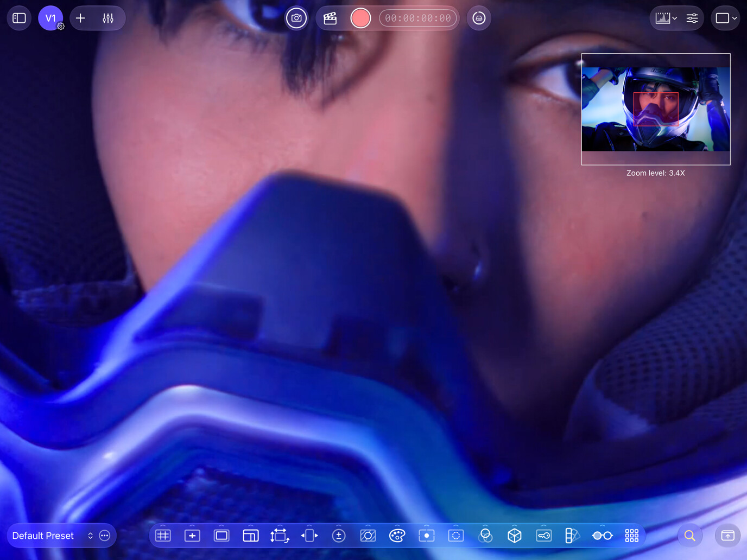Open the Default Preset selector
Screen dimensions: 747x560
tap(52, 536)
